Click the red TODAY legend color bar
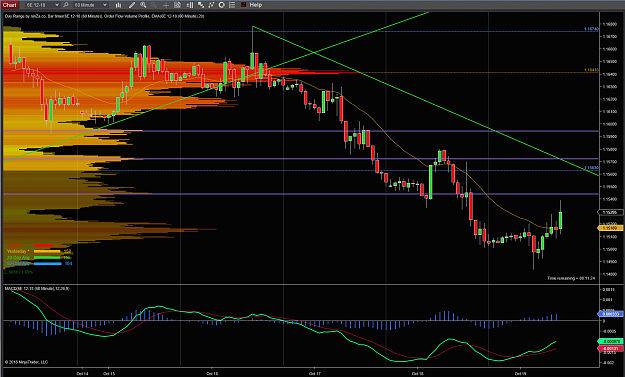Viewport: 625px width, 377px height. 43,245
